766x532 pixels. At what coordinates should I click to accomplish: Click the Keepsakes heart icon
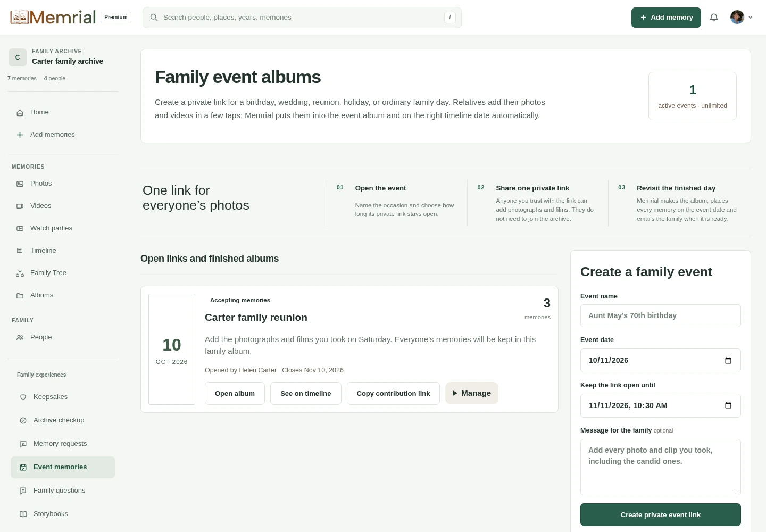pos(23,397)
